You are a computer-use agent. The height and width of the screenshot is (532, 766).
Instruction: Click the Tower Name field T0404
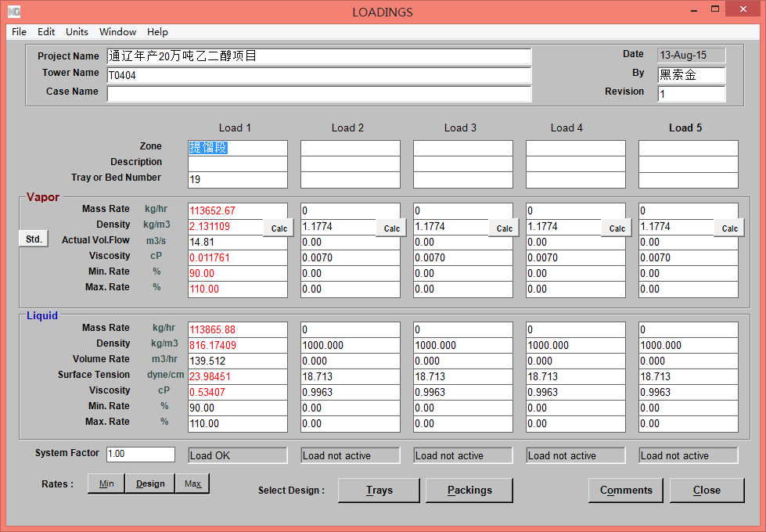click(319, 75)
